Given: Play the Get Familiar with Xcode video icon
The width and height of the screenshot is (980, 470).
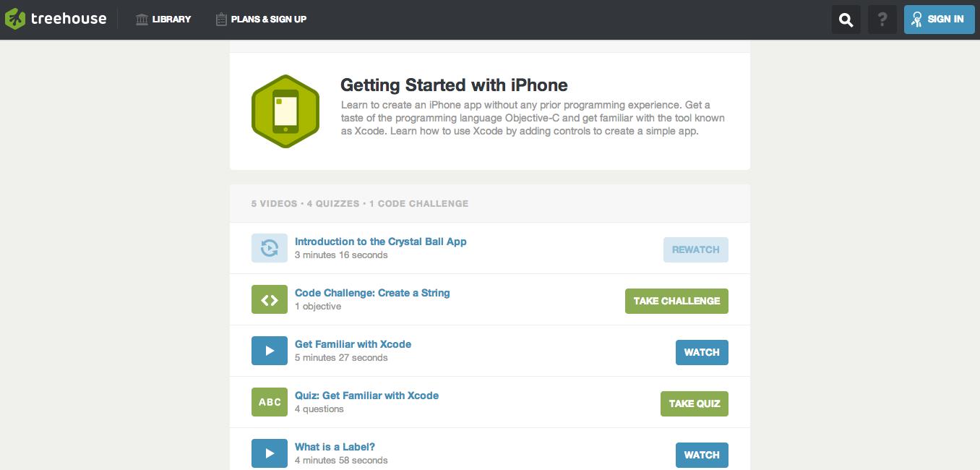Looking at the screenshot, I should pos(270,351).
